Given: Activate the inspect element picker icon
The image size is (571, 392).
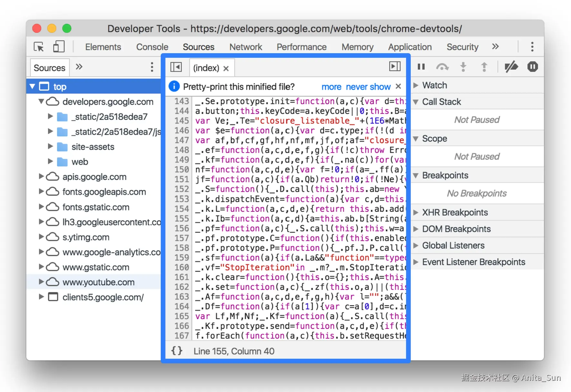Looking at the screenshot, I should 39,47.
